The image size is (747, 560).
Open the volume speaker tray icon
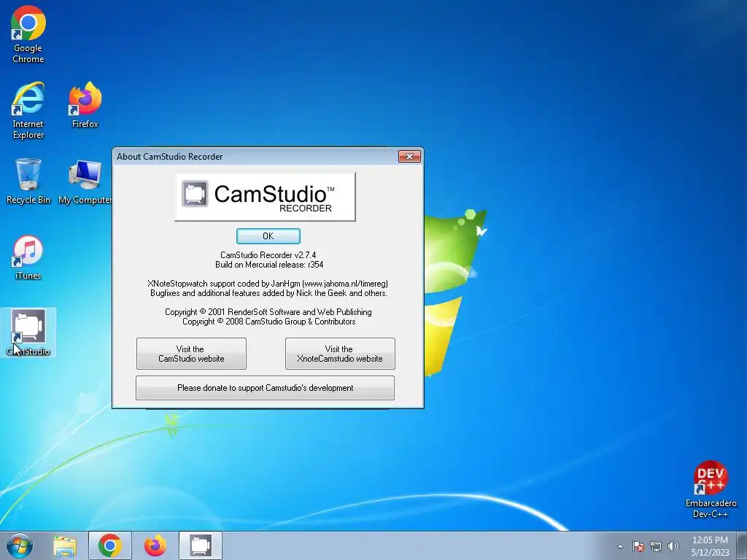coord(673,546)
